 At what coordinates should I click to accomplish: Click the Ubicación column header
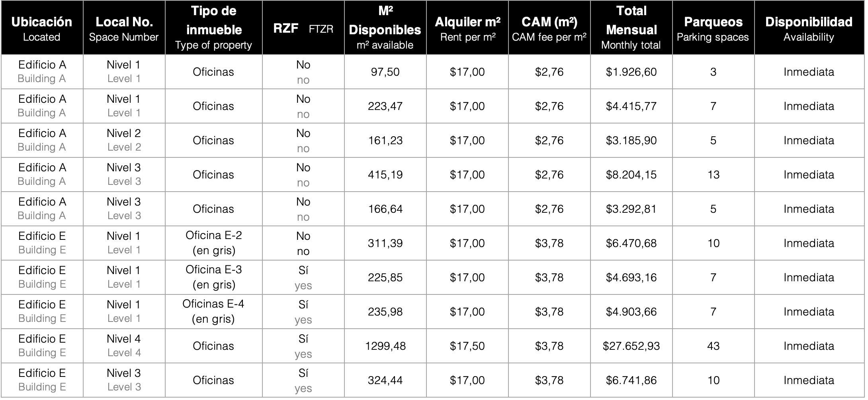tap(42, 28)
